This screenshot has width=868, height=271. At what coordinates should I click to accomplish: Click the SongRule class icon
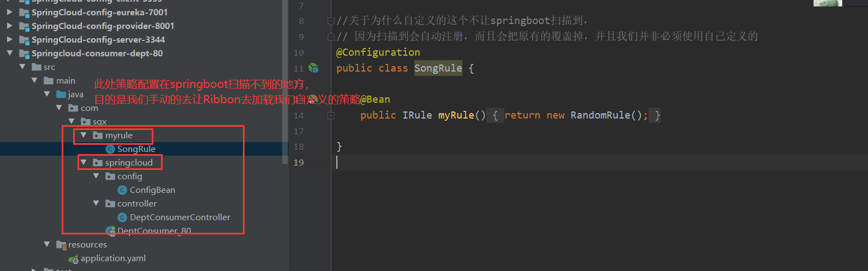[110, 149]
